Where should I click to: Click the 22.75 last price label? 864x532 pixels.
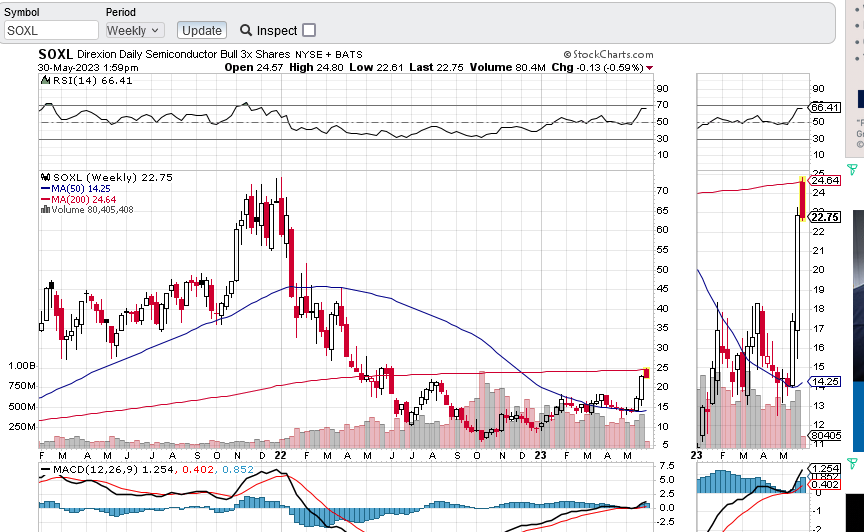[x=824, y=217]
